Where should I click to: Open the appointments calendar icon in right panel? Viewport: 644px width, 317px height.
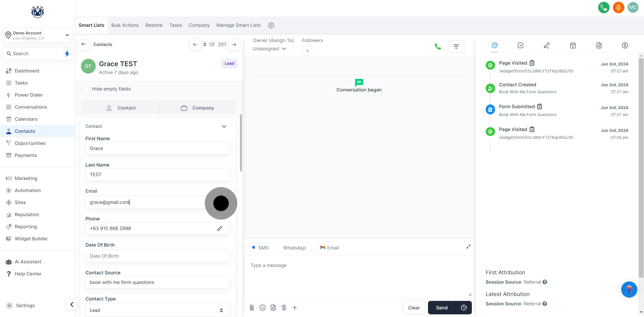tap(573, 46)
